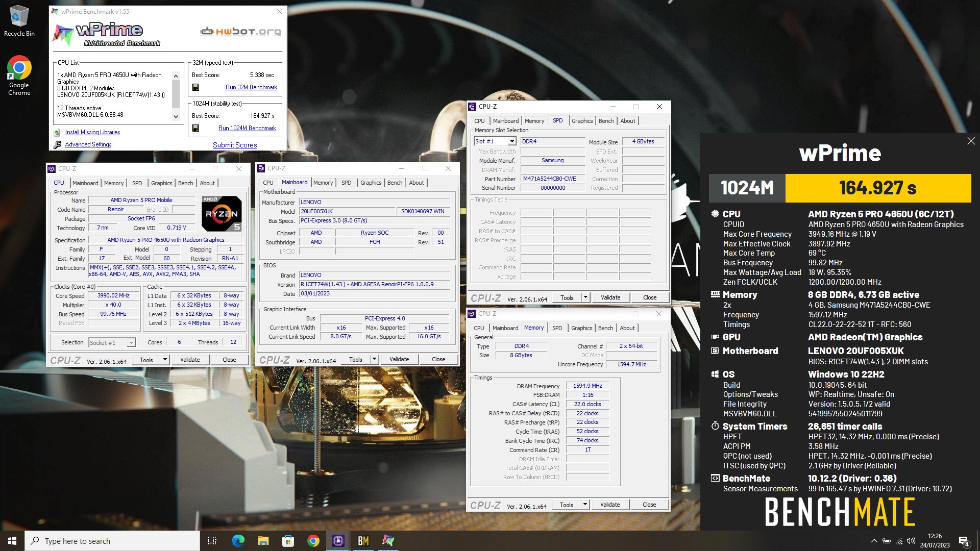Switch to BenchMate taskbar icon

363,541
